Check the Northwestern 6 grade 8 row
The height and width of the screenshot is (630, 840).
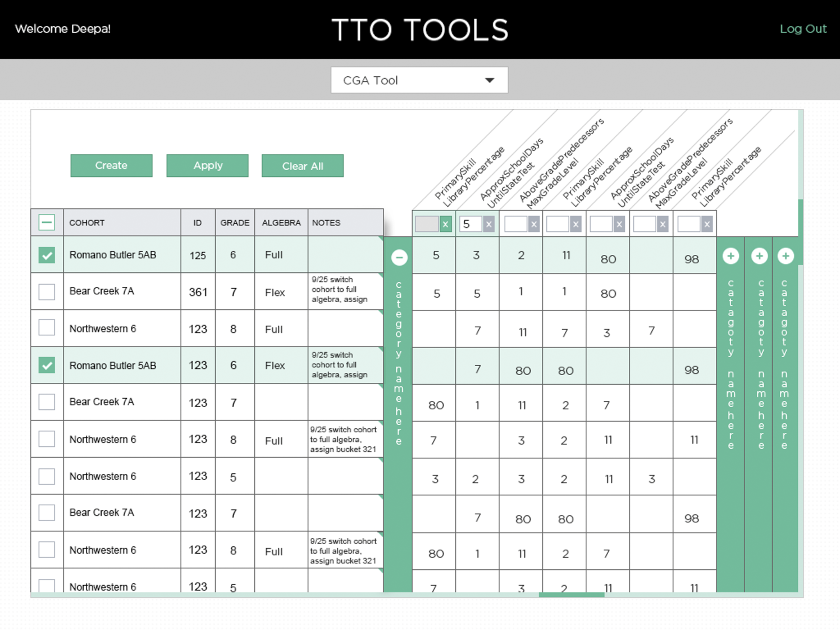tap(46, 328)
